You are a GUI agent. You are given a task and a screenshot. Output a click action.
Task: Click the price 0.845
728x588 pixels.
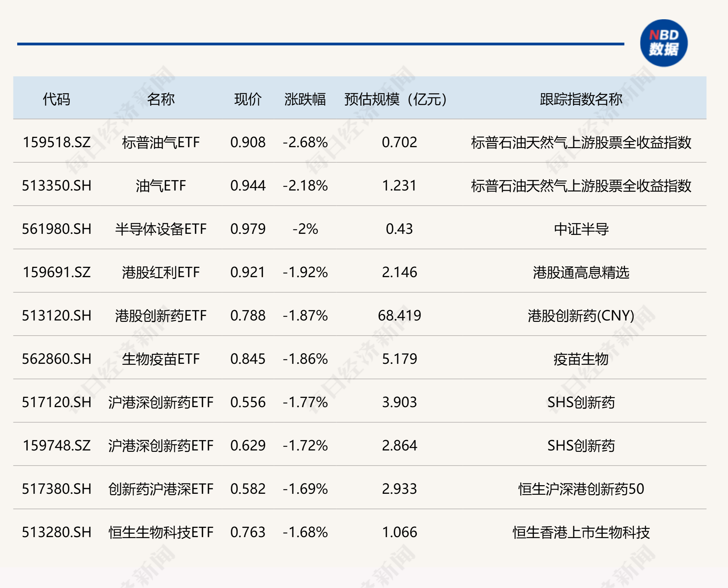[x=248, y=359]
